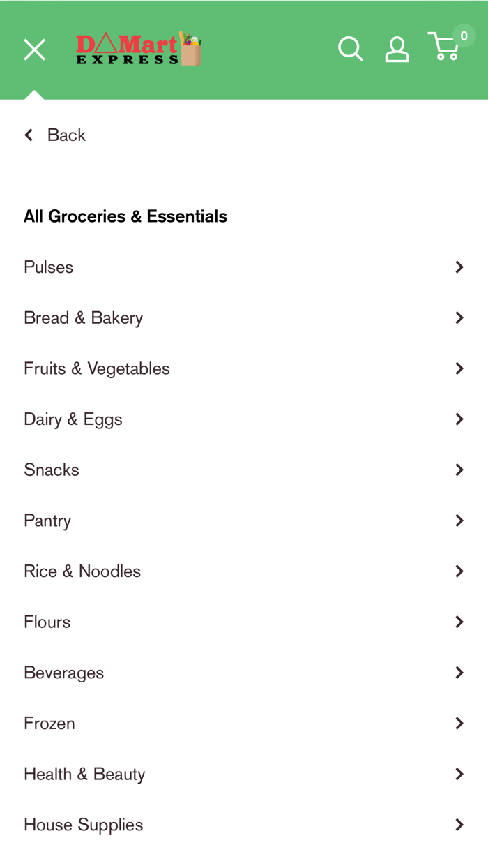Screen dimensions: 488x868
Task: Select Health & Beauty category
Action: point(84,774)
